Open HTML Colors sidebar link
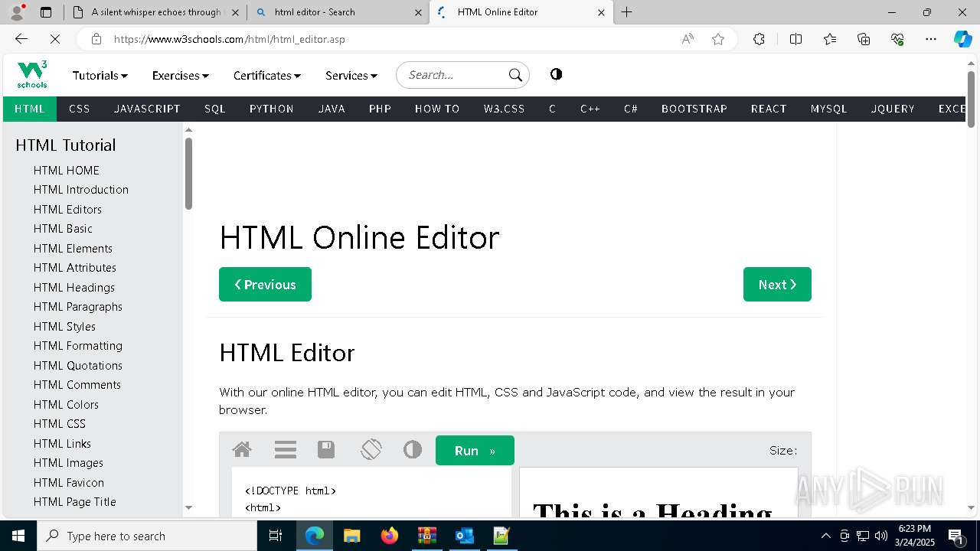Viewport: 980px width, 551px height. 66,404
